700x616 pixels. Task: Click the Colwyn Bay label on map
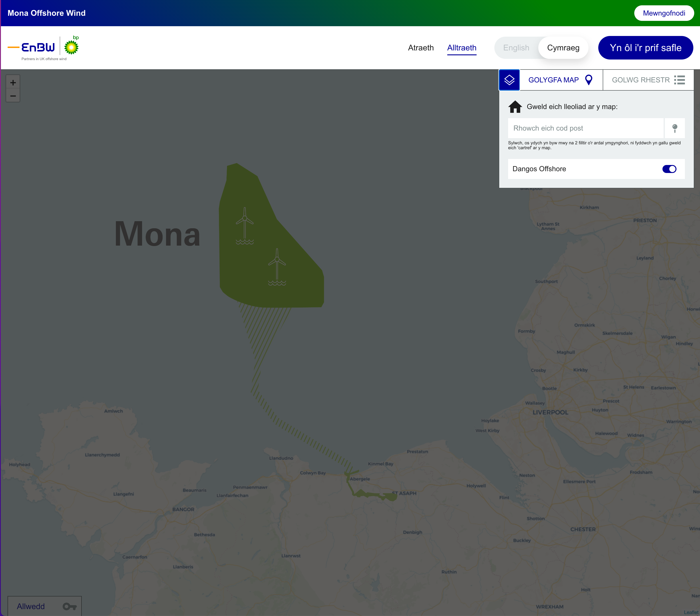[313, 473]
